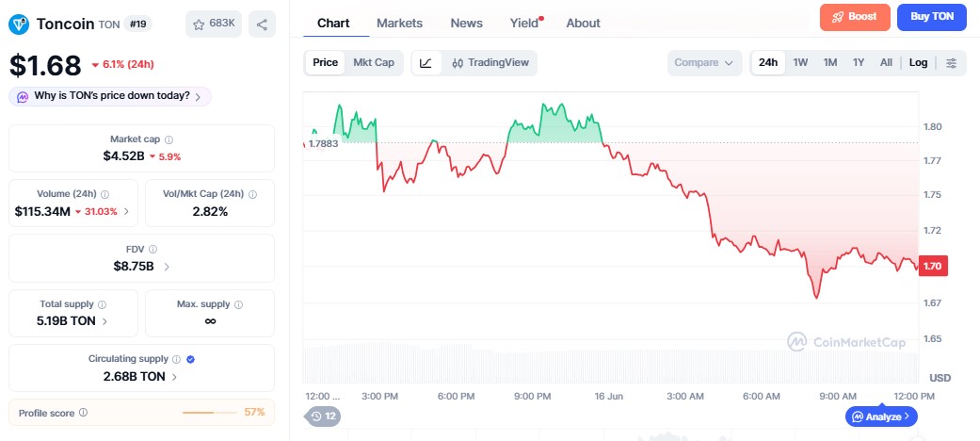Open the Markets tab
Viewport: 980px width, 441px height.
(x=399, y=24)
